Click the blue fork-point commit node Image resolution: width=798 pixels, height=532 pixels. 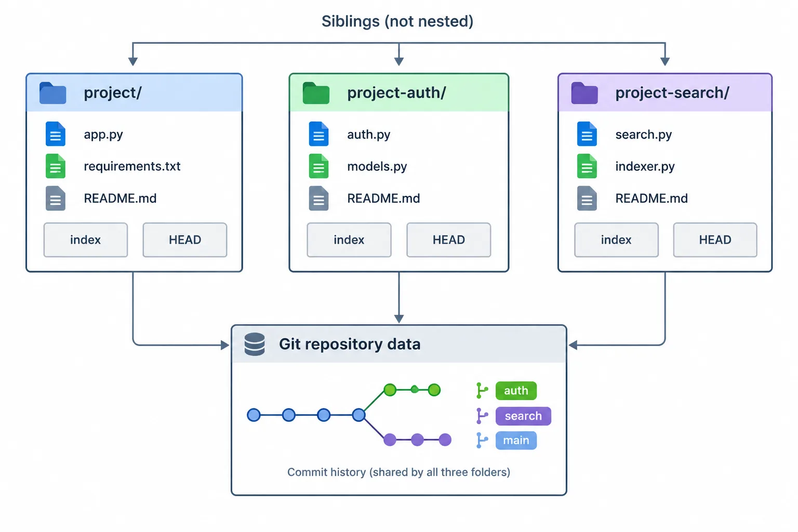[358, 415]
